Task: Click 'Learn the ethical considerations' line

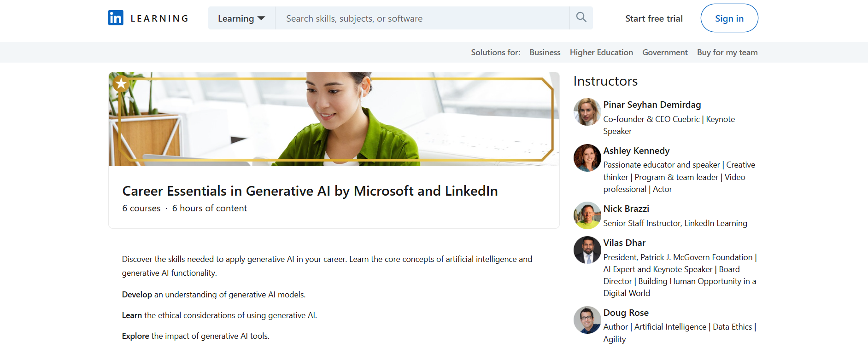Action: [219, 315]
